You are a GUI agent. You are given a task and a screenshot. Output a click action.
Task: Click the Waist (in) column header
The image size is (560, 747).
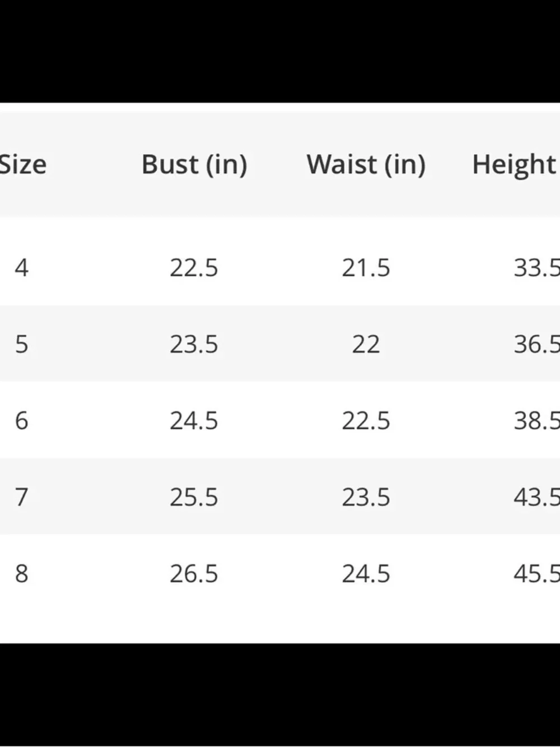point(366,165)
